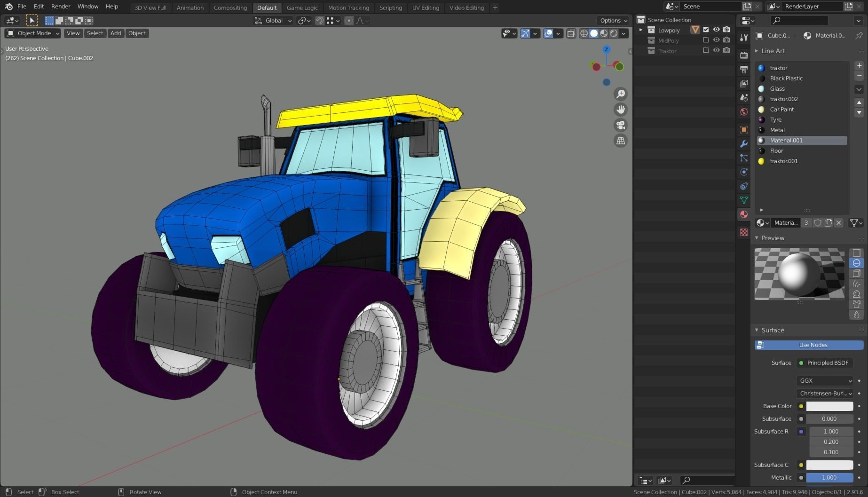868x497 pixels.
Task: Hide Lowpoly collection in viewport
Action: tap(716, 30)
